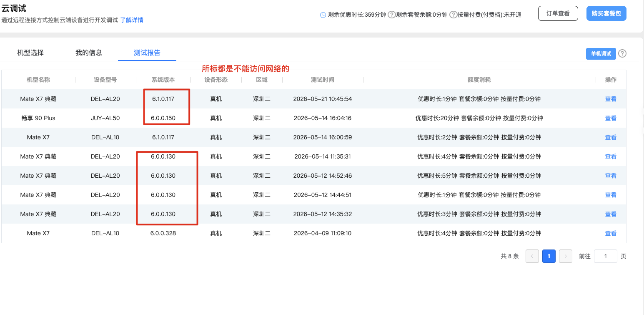Open 订单查看 button
Image resolution: width=644 pixels, height=315 pixels.
(x=558, y=13)
